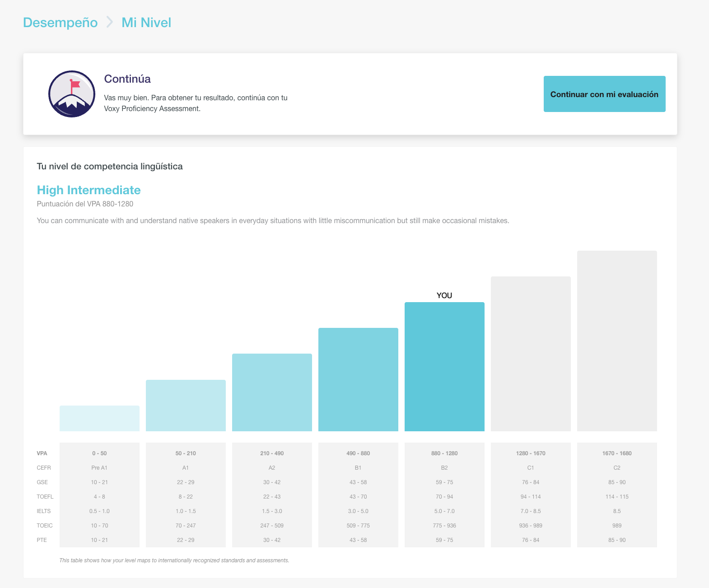Click the highlighted YOU bar for B2

(x=444, y=367)
